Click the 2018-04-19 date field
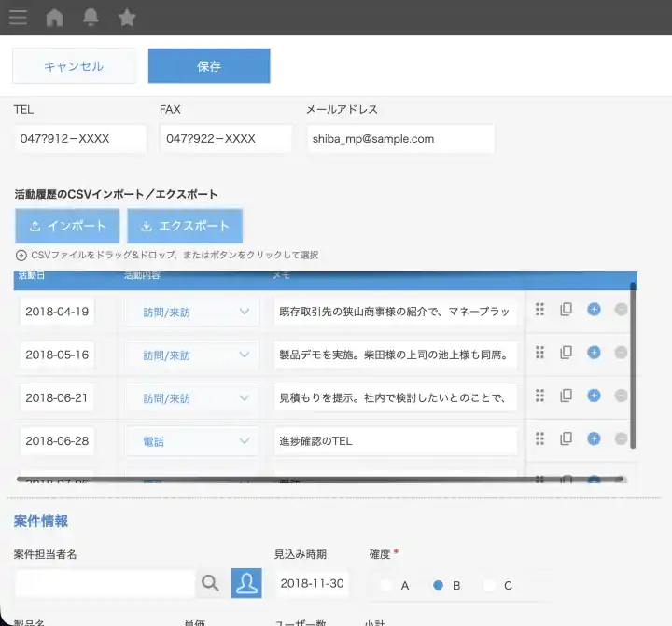The width and height of the screenshot is (672, 626). click(57, 312)
